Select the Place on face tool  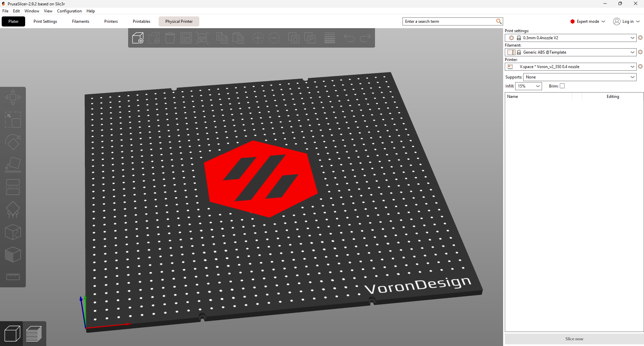click(x=13, y=165)
